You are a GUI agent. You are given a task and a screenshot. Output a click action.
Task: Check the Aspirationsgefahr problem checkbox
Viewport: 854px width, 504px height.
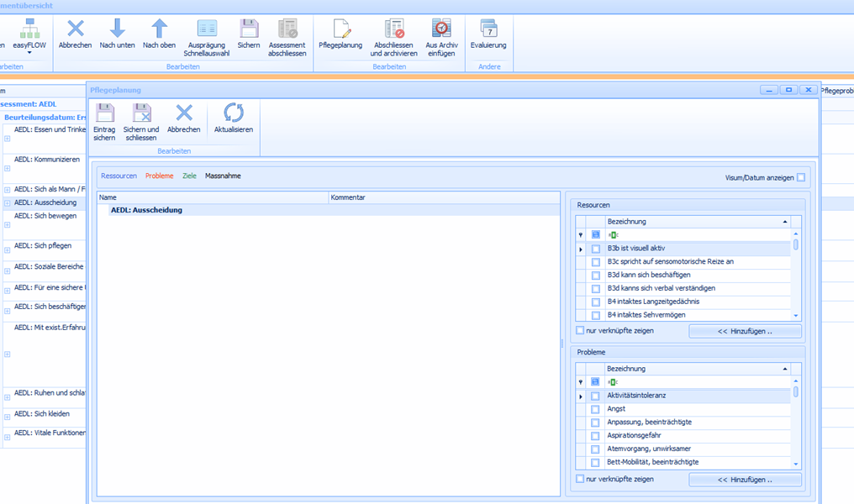595,436
